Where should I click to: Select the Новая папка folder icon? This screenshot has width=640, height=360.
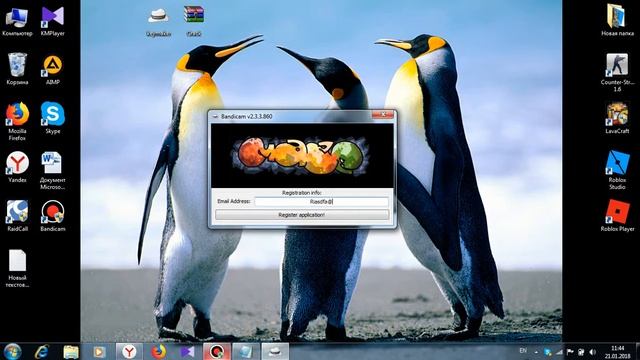click(x=617, y=20)
